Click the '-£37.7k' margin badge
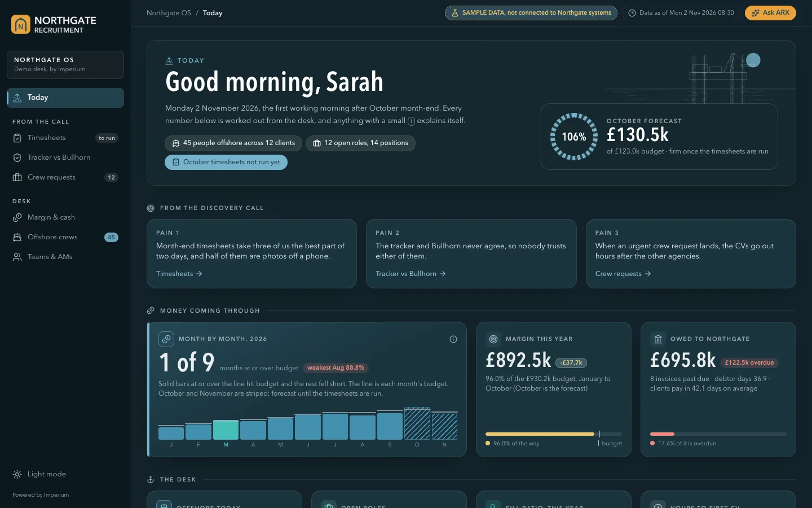This screenshot has width=812, height=508. [571, 363]
